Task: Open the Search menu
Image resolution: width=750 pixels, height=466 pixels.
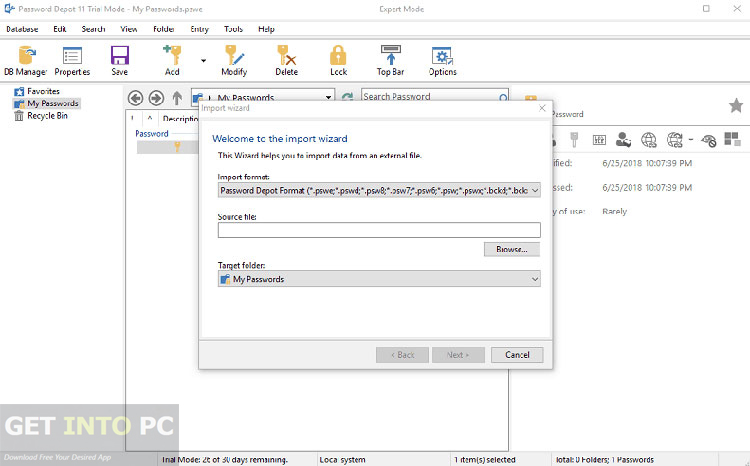Action: click(x=93, y=29)
